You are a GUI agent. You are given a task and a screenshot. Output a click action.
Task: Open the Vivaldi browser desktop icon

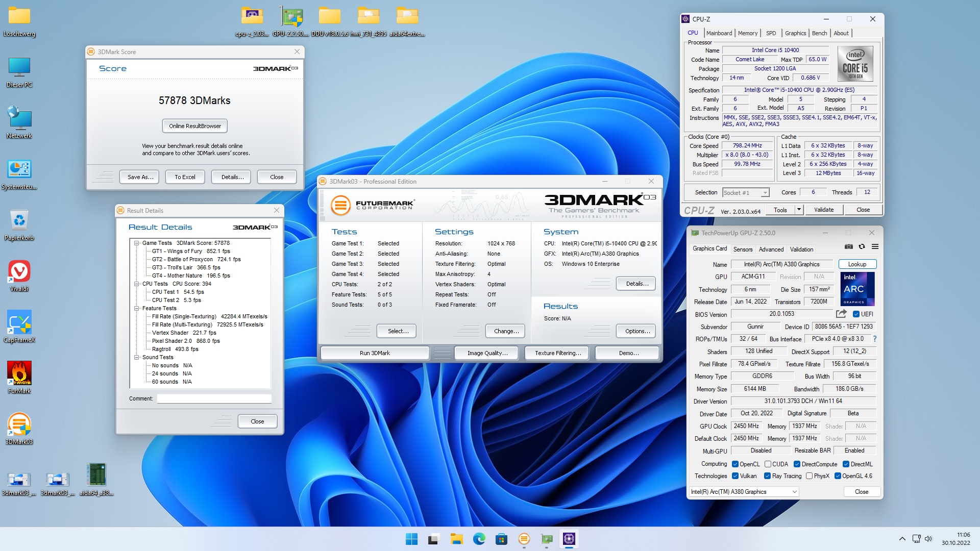[x=19, y=271]
